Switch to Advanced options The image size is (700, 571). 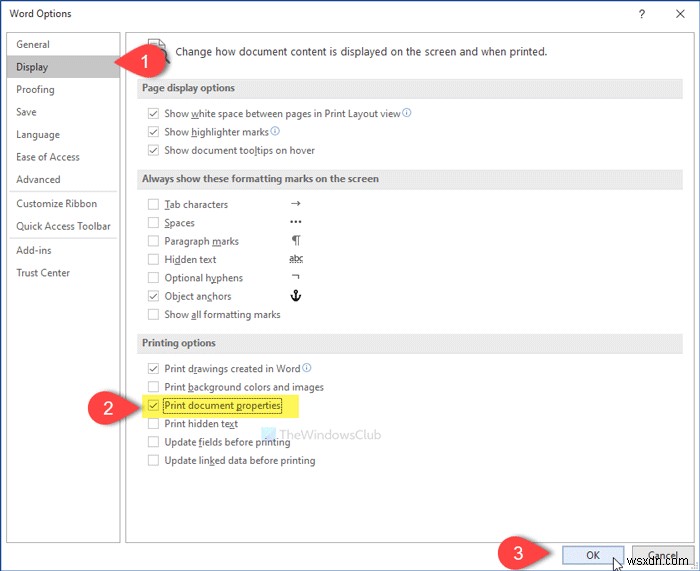coord(63,179)
